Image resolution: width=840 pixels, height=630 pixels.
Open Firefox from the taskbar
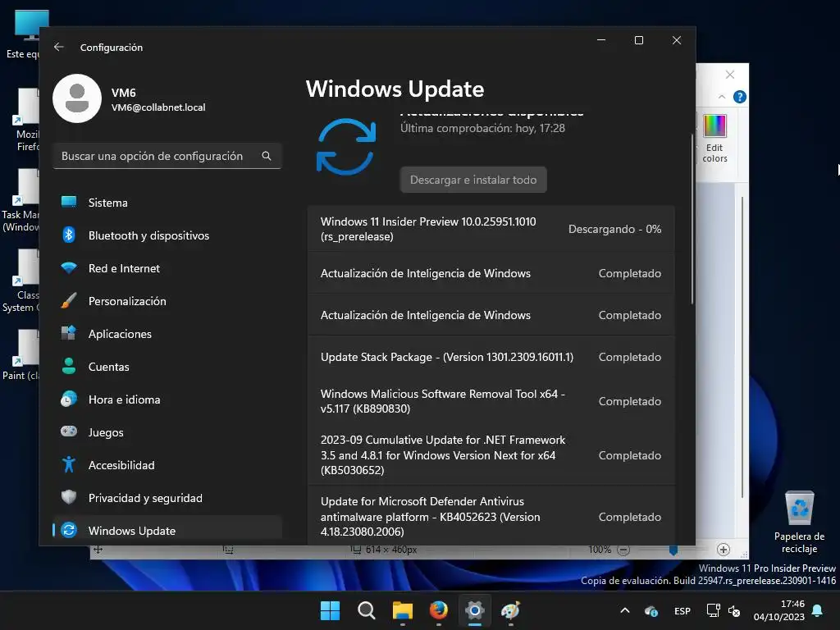pos(439,610)
